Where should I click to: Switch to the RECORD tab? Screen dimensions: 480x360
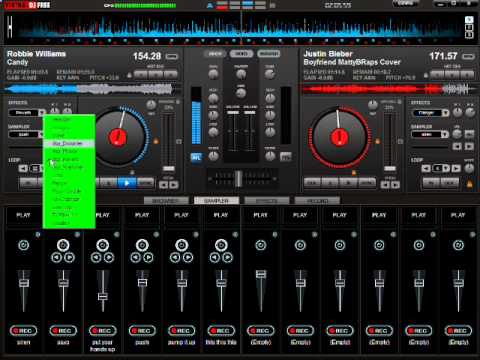(317, 201)
